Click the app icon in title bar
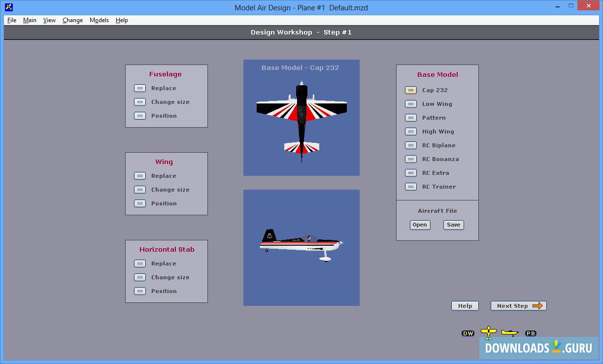 click(x=8, y=7)
